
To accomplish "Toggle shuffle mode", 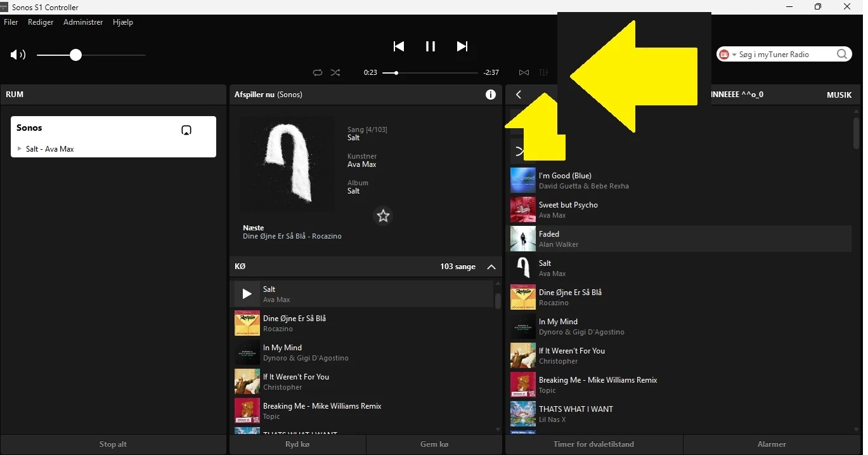I will 335,73.
